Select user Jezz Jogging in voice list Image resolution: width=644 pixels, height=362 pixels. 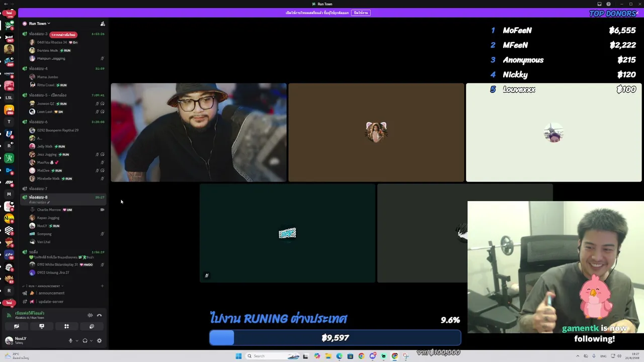click(49, 154)
